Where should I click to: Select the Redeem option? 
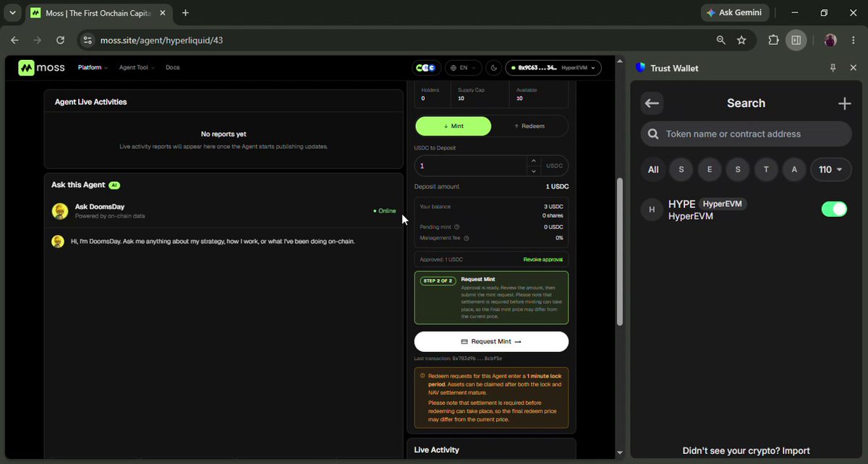point(529,126)
